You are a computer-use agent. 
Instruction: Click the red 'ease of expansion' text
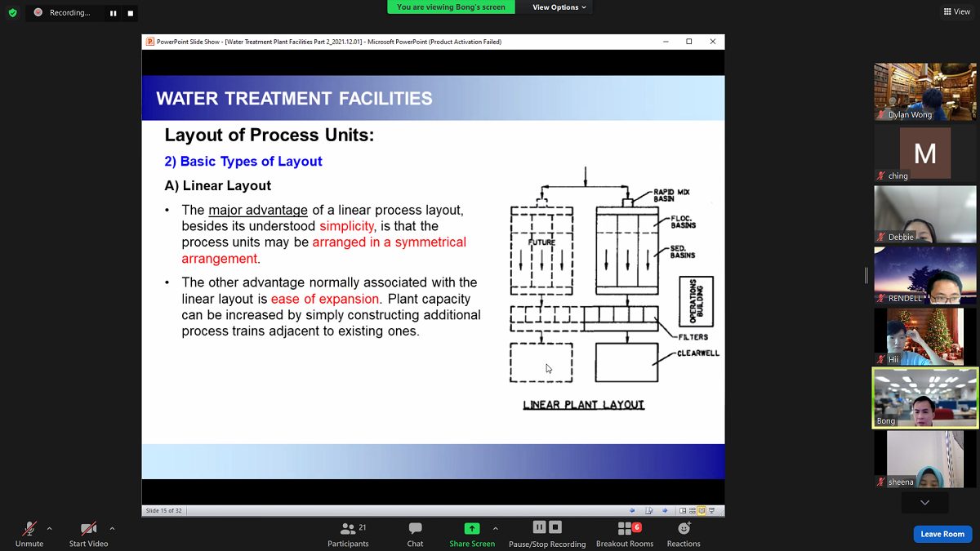[x=325, y=300]
